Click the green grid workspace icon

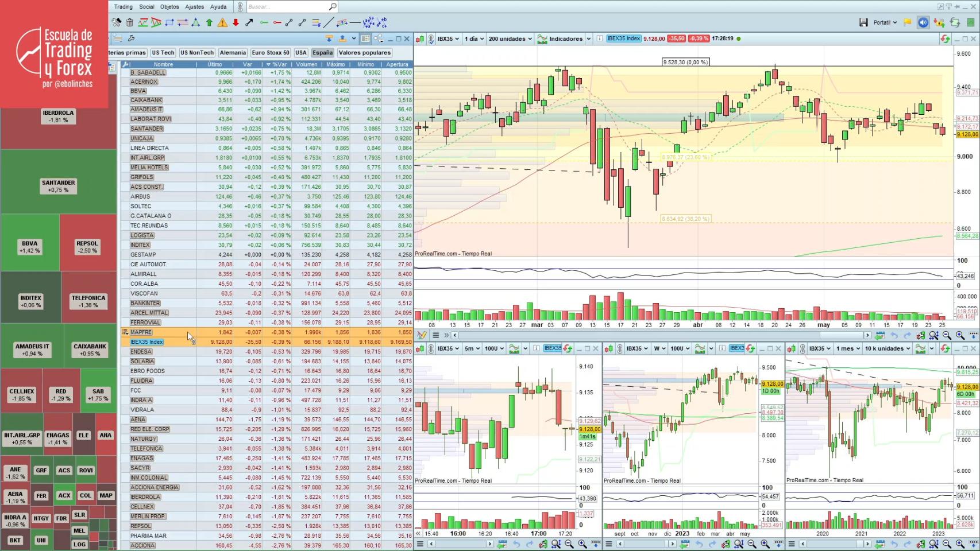coord(971,22)
